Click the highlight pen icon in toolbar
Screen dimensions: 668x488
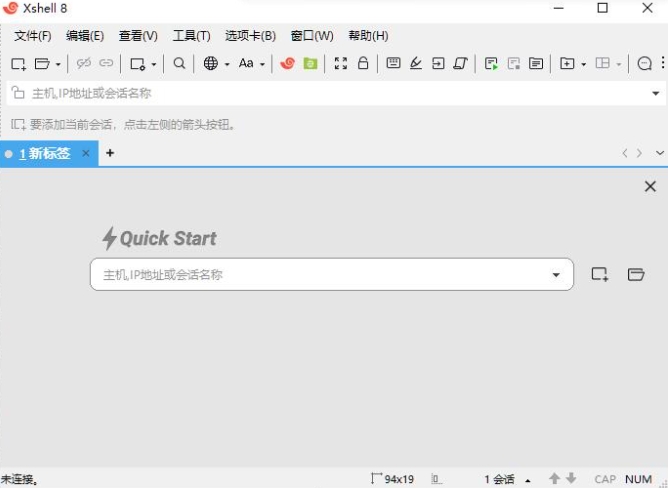pos(416,64)
